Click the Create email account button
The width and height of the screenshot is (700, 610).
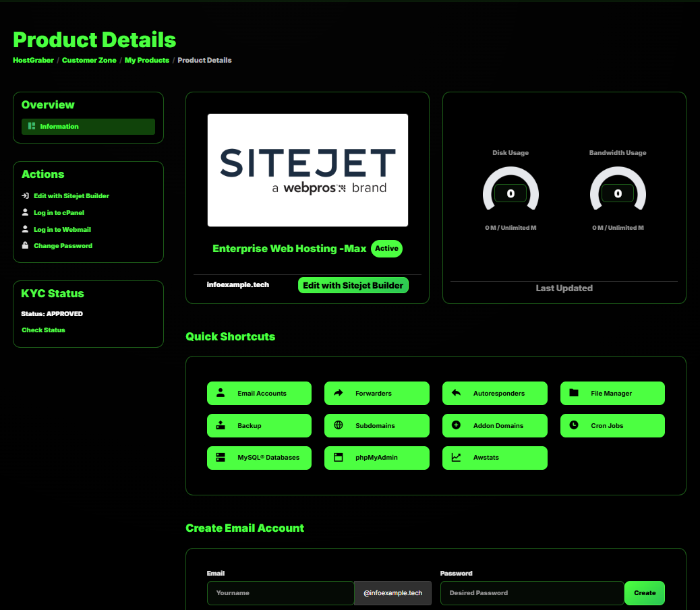click(x=645, y=593)
